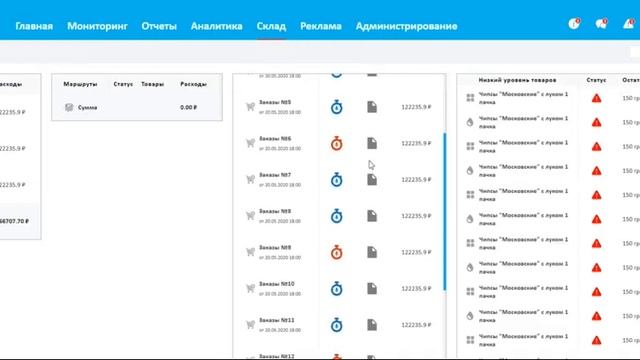Image resolution: width=640 pixels, height=360 pixels.
Task: Click the blue stopwatch status of Заказы №5
Action: coord(336,107)
